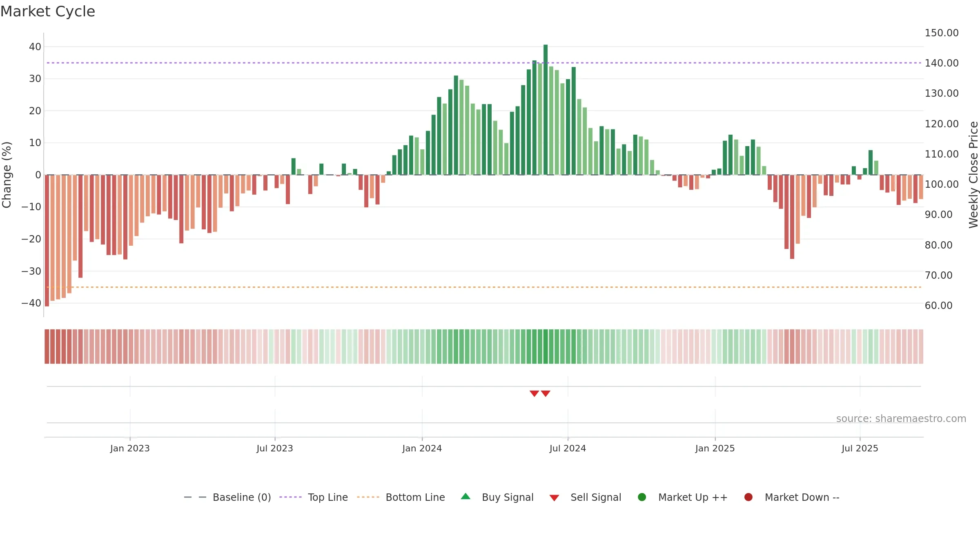This screenshot has width=980, height=551.
Task: Toggle the Sell Signal legend entry
Action: [x=585, y=497]
